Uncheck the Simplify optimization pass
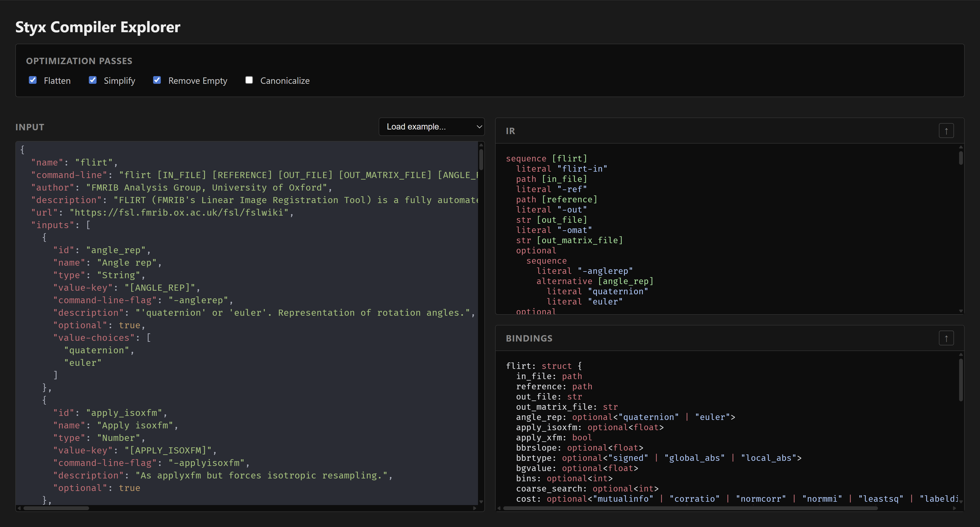Image resolution: width=980 pixels, height=527 pixels. (x=92, y=80)
